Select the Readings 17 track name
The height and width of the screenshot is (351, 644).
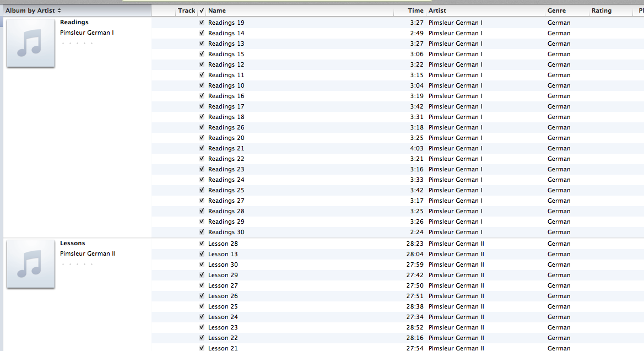coord(226,106)
